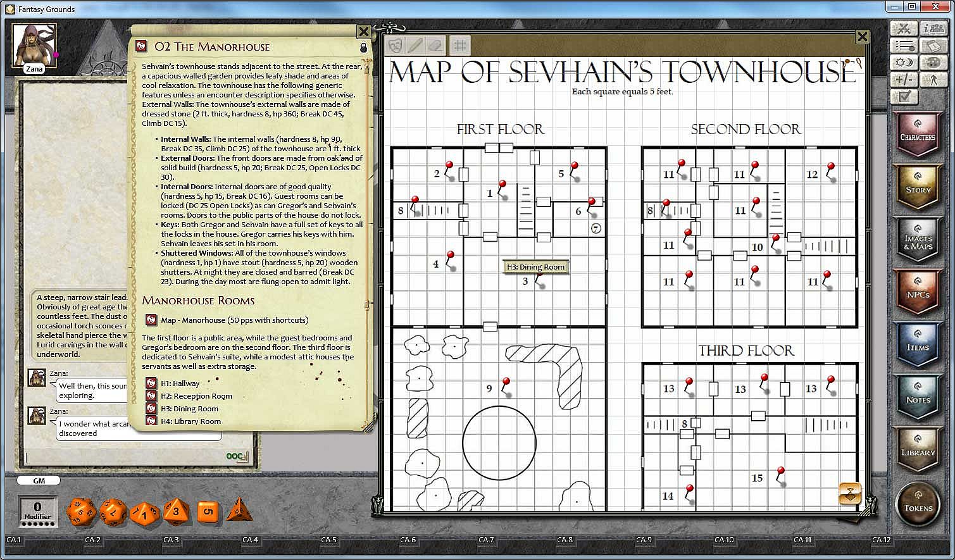Click the checkmark box sidebar icon

pyautogui.click(x=904, y=96)
